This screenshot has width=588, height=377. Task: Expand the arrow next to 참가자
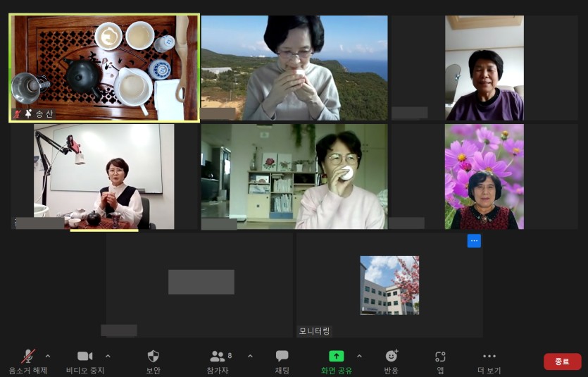250,356
